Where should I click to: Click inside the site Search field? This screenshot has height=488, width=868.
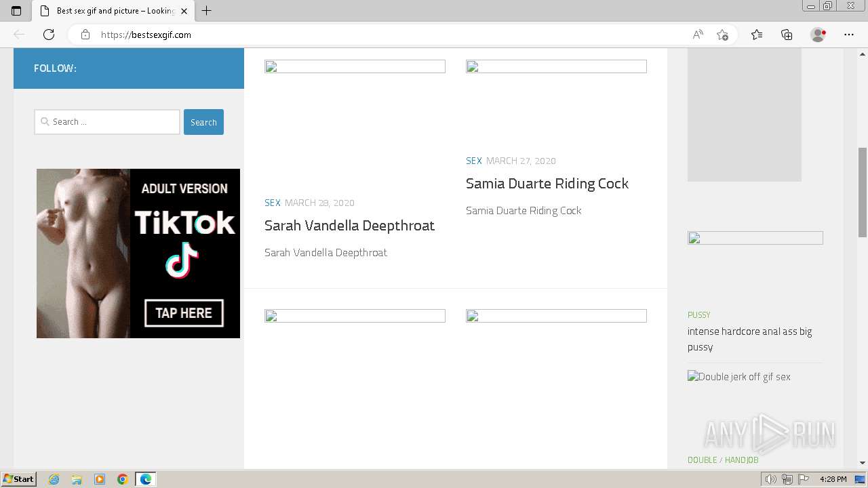tap(107, 122)
